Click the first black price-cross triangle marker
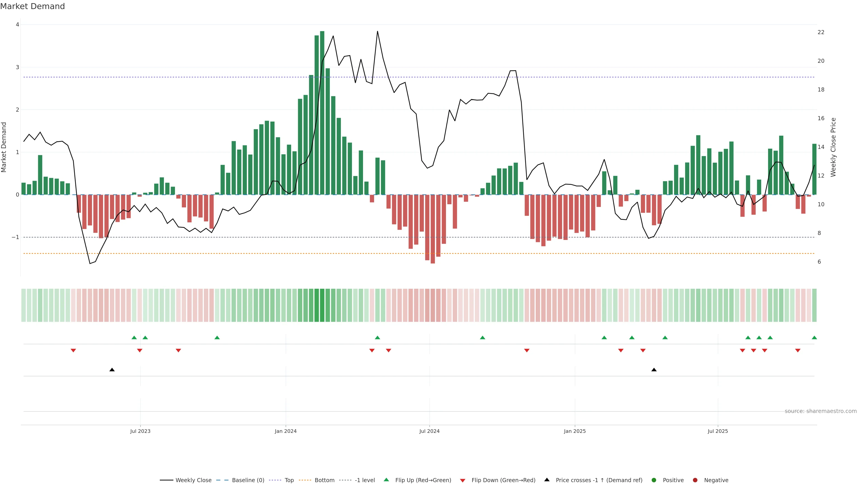This screenshot has width=868, height=488. (112, 370)
